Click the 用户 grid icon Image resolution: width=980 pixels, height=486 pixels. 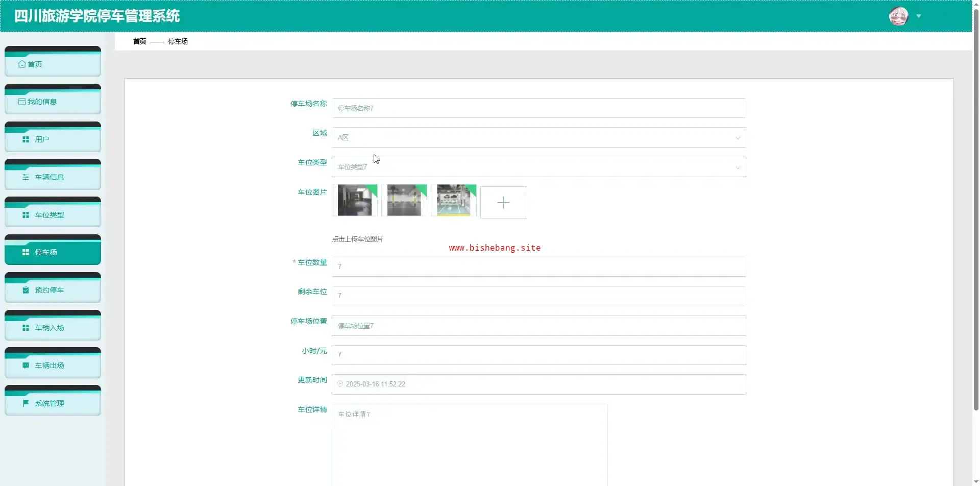pyautogui.click(x=26, y=139)
